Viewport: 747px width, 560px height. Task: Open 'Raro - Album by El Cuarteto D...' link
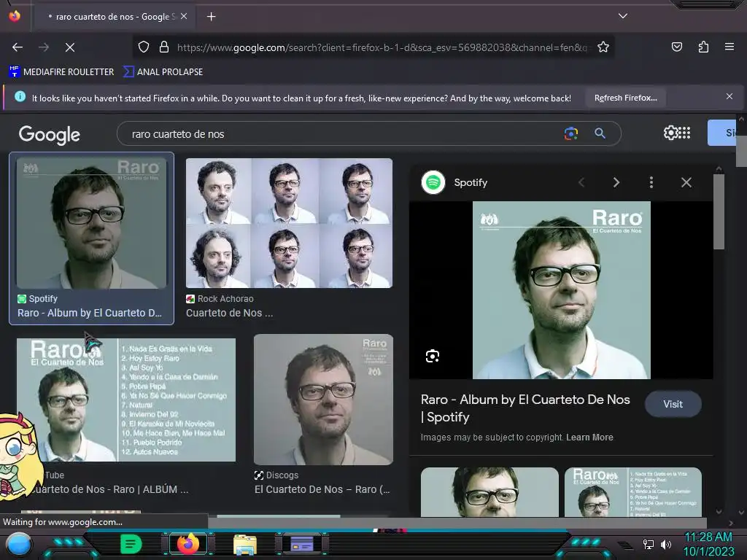point(90,313)
